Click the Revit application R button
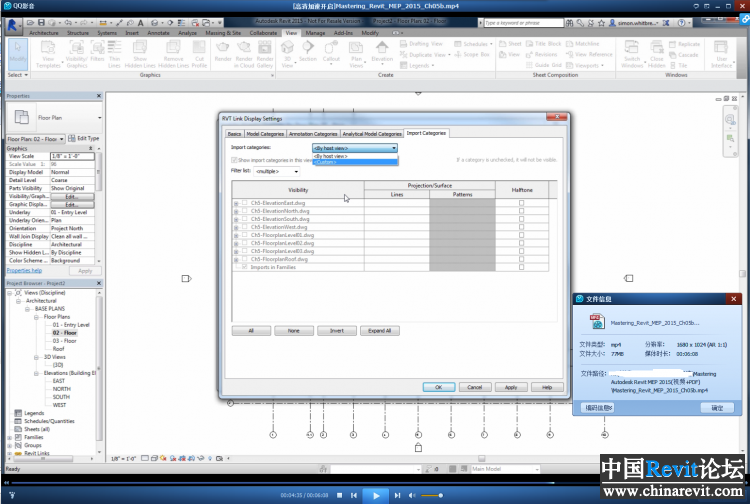 click(x=12, y=25)
